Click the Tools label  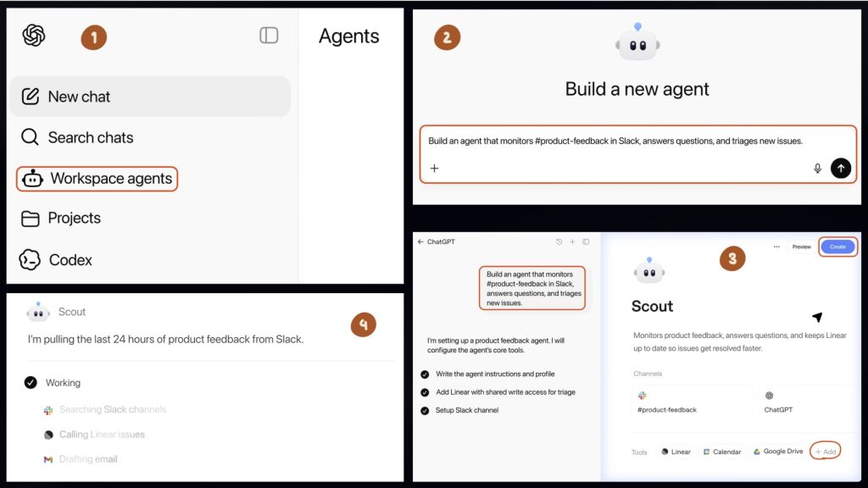point(639,452)
